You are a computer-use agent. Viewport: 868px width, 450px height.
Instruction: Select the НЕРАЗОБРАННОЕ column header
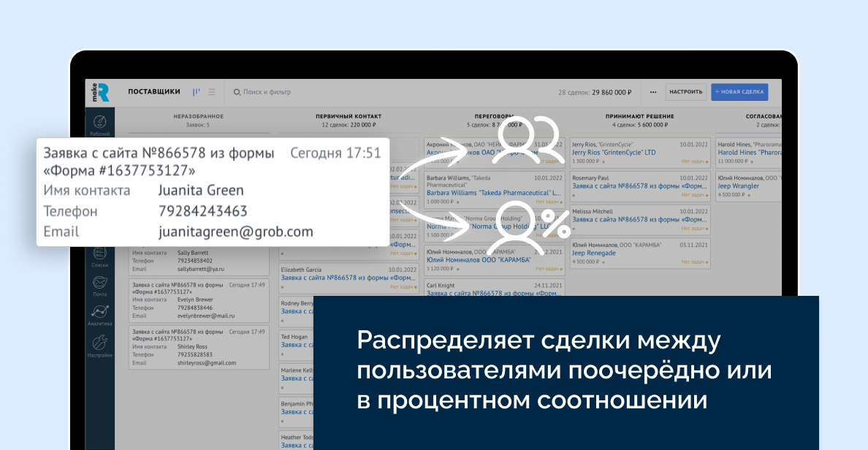click(198, 116)
